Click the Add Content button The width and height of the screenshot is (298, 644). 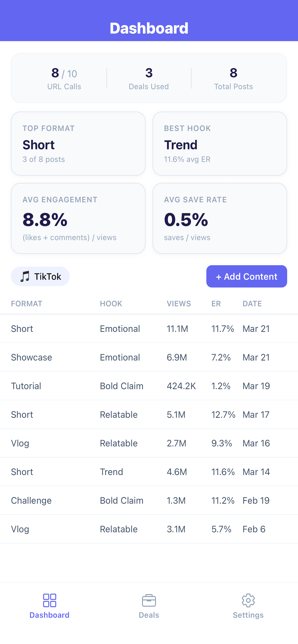tap(247, 276)
